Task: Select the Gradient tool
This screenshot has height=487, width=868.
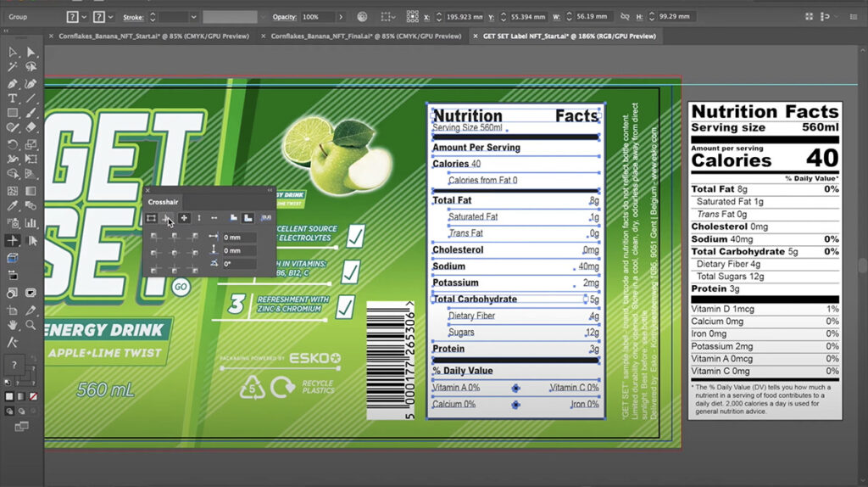Action: click(31, 191)
